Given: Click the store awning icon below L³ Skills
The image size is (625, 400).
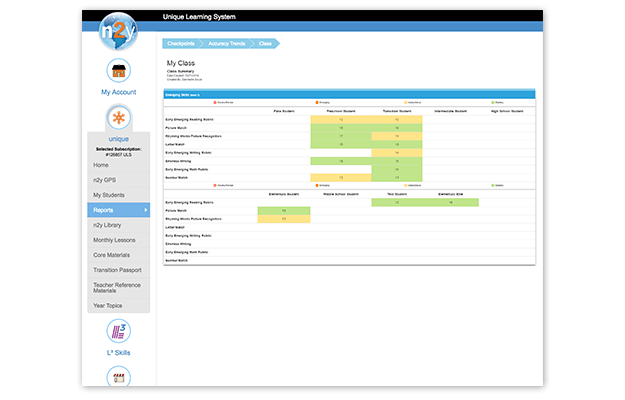Looking at the screenshot, I should [118, 376].
